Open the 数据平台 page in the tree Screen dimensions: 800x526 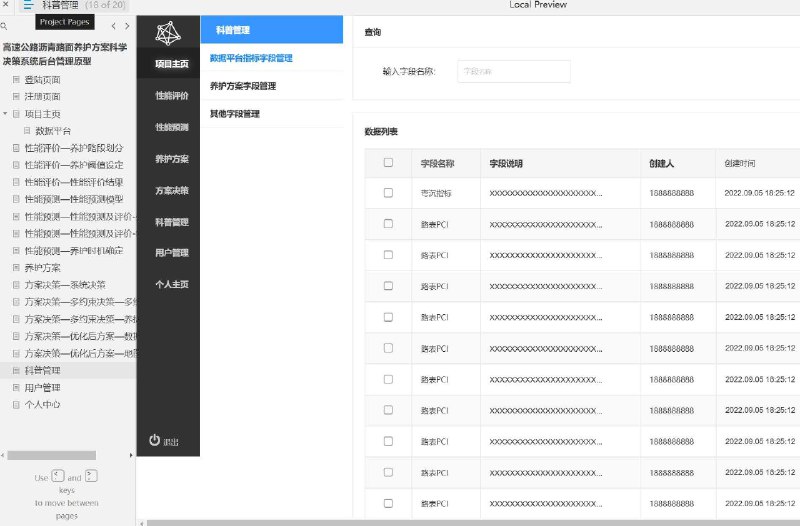coord(53,131)
